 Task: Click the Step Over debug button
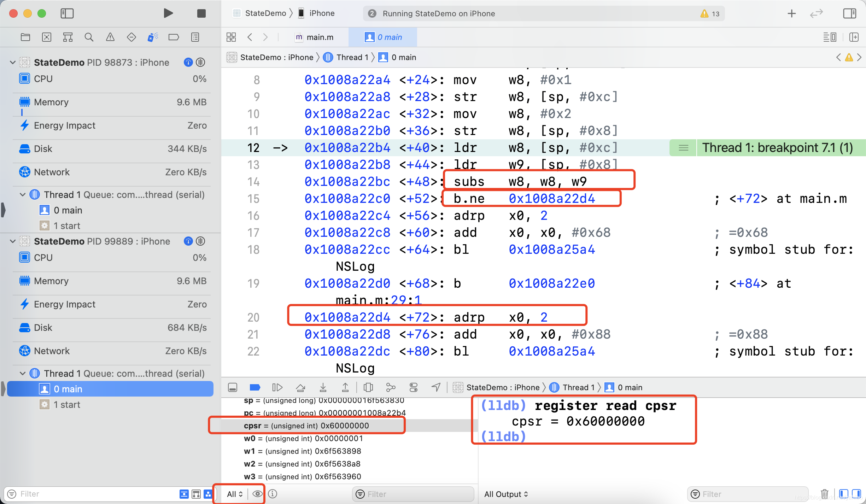(x=300, y=388)
